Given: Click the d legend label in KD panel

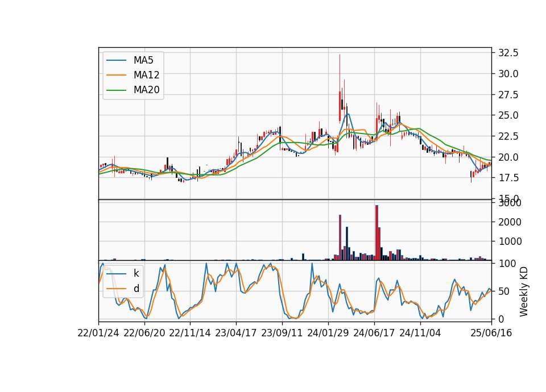Looking at the screenshot, I should [x=136, y=289].
